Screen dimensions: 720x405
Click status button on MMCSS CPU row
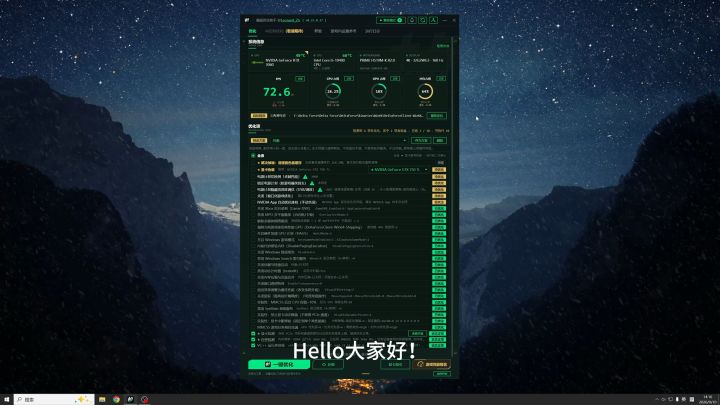point(439,302)
